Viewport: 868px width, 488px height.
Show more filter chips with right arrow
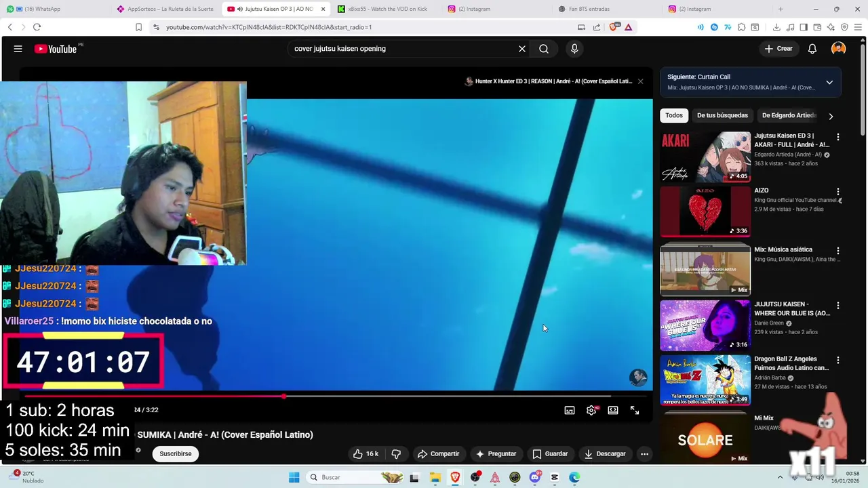[x=831, y=117]
